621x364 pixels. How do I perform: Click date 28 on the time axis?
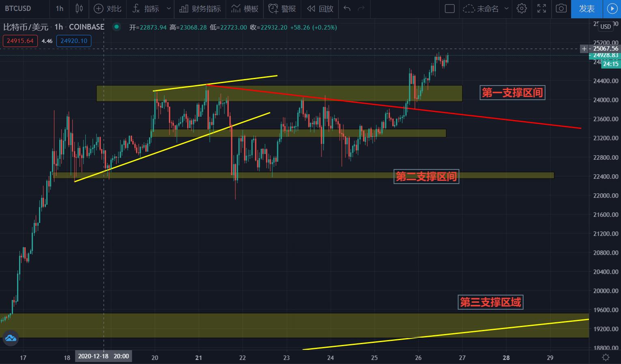tap(506, 358)
